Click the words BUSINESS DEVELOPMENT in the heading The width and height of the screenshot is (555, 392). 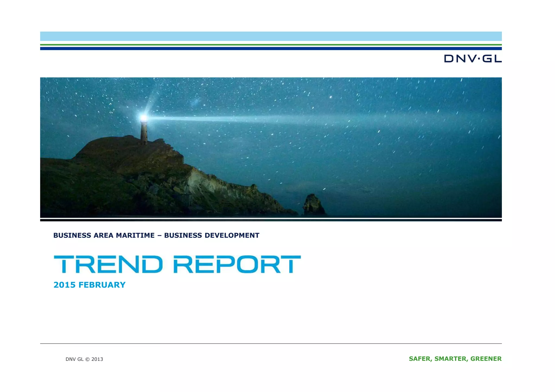point(212,235)
